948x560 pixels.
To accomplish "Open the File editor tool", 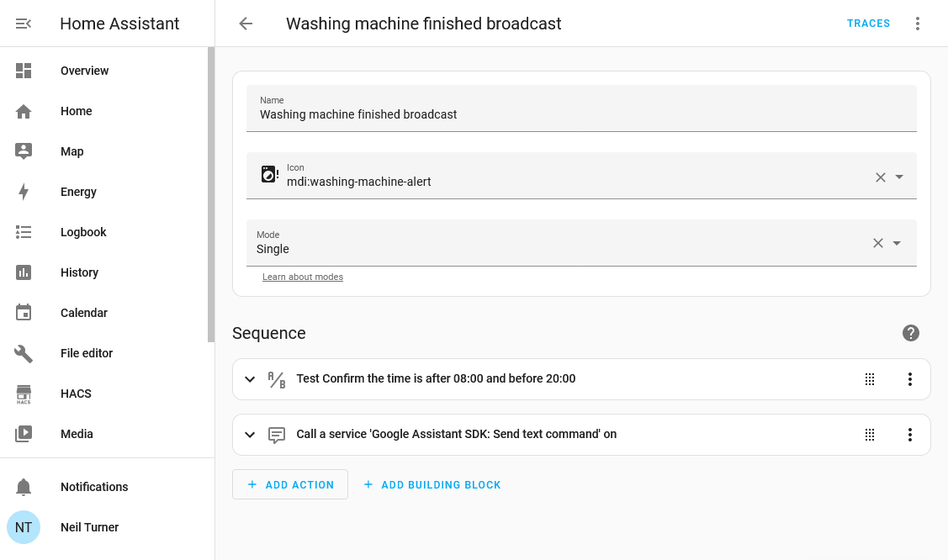I will coord(24,353).
